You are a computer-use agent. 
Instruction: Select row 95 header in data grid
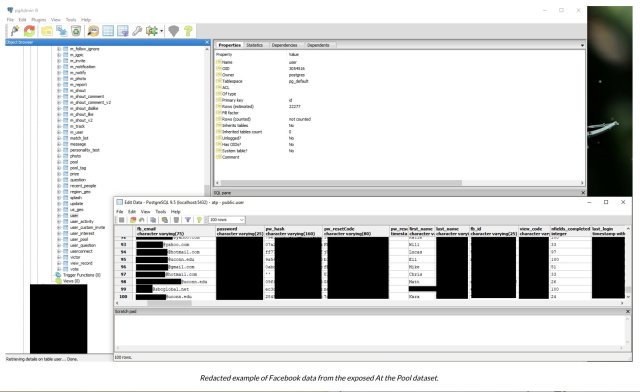[x=124, y=259]
